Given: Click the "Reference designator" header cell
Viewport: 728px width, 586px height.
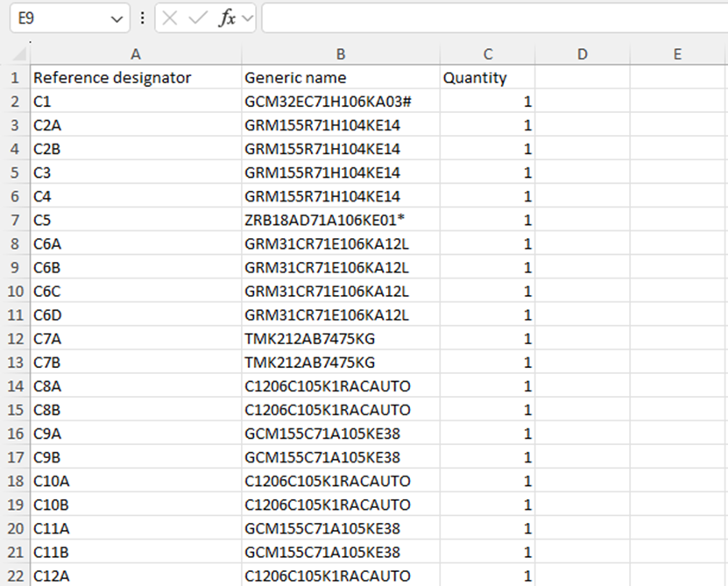Looking at the screenshot, I should [136, 78].
